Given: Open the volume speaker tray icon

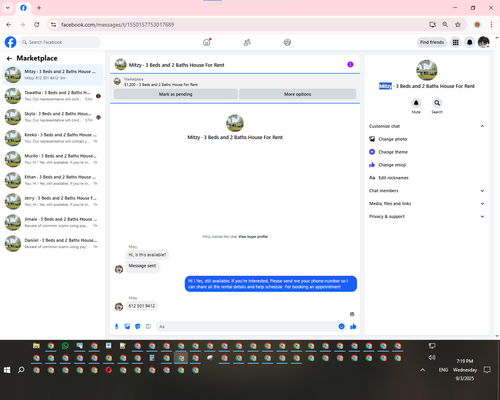Looking at the screenshot, I should [x=432, y=357].
